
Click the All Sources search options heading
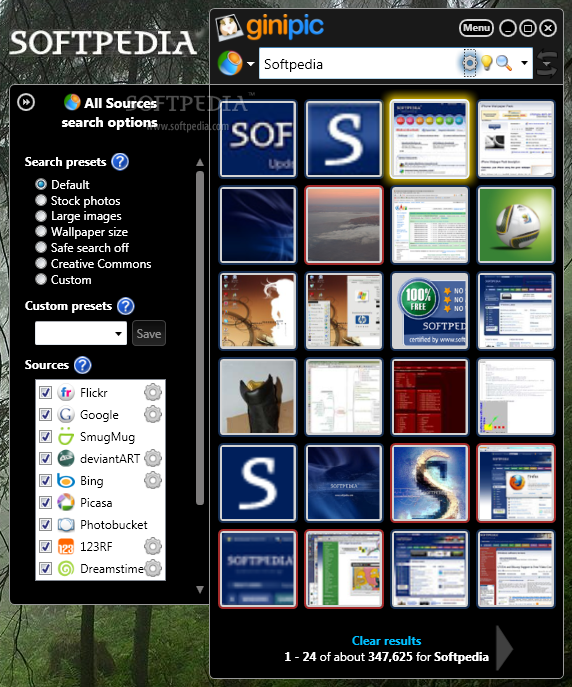pyautogui.click(x=109, y=113)
